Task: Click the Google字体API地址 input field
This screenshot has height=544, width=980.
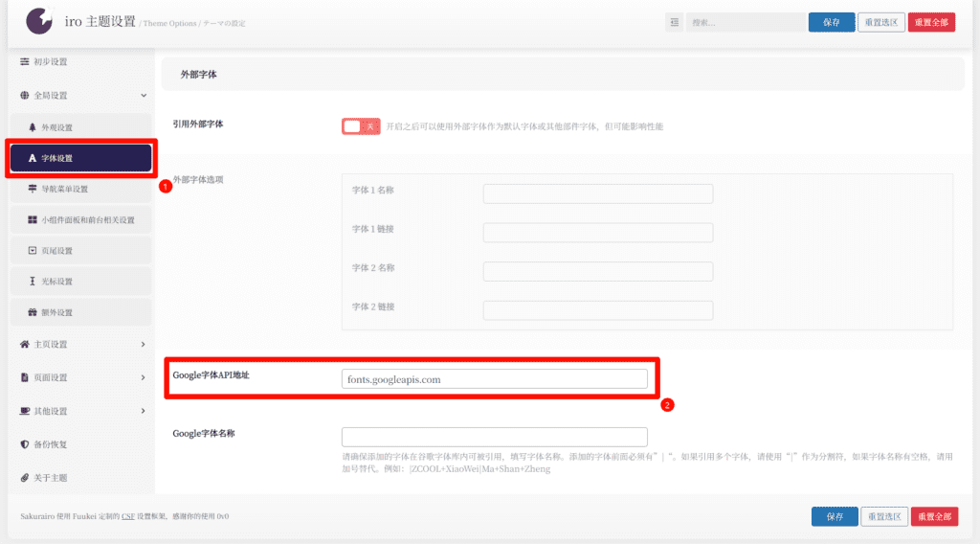Action: click(494, 379)
